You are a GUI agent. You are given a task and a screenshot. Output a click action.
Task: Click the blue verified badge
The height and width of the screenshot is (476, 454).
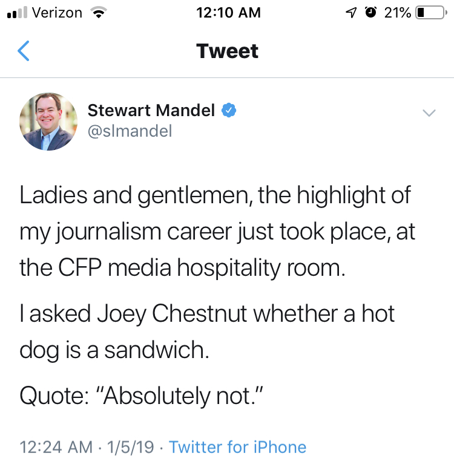coord(228,110)
